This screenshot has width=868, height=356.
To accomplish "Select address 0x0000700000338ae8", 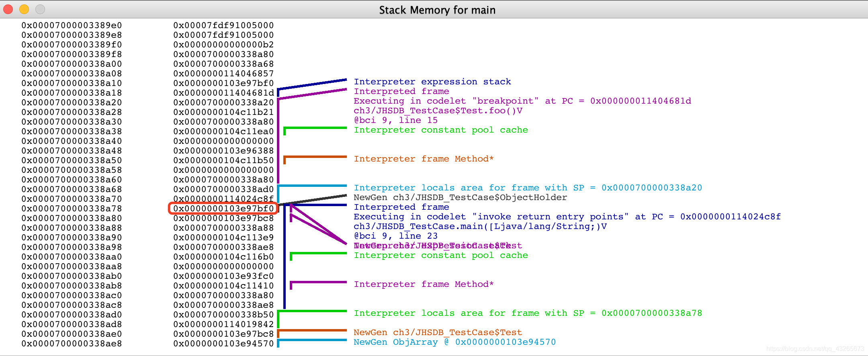I will 72,344.
